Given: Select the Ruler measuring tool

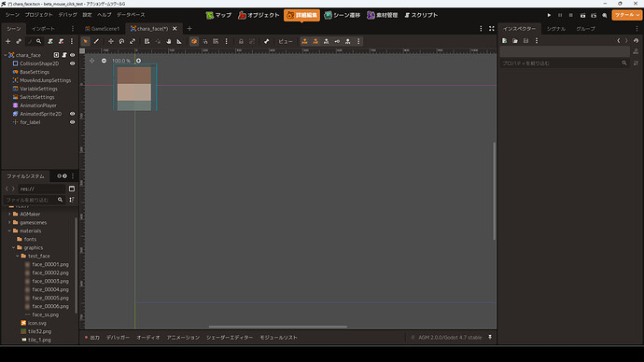Looking at the screenshot, I should [179, 41].
